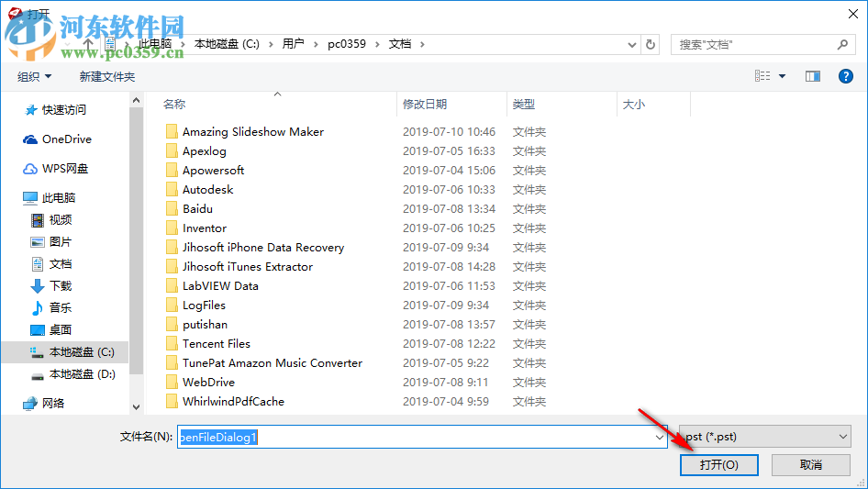
Task: Click the blue help question mark icon
Action: tap(845, 76)
